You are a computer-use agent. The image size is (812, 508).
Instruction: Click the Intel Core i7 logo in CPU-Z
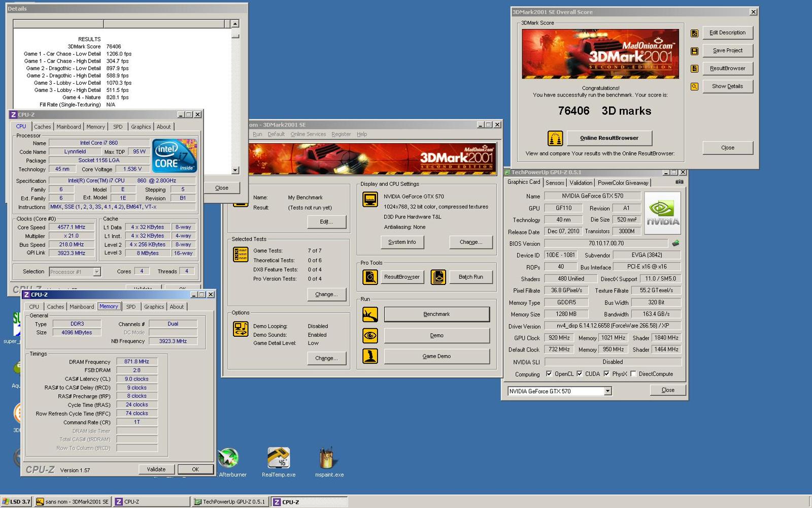tap(175, 156)
